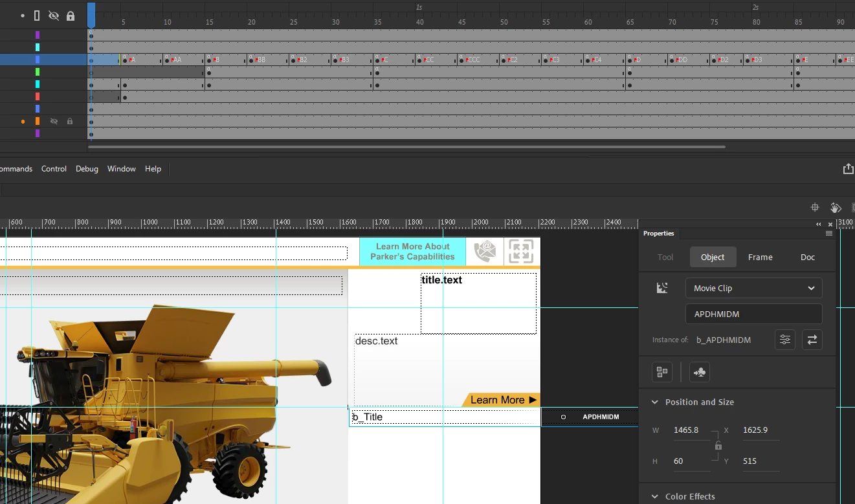Switch to the Tool tab in Properties

point(665,257)
